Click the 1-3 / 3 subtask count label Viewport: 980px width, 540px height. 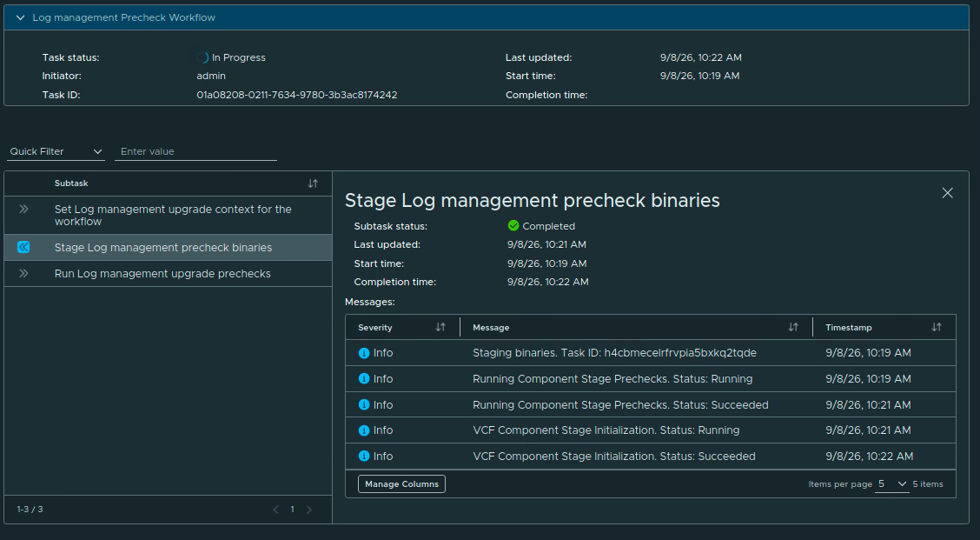(x=30, y=510)
